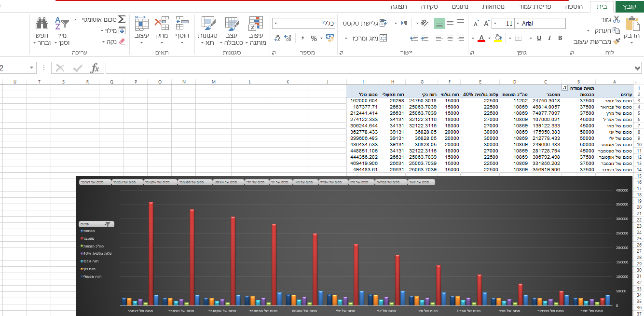Switch to the נתונים (Data) tab
644x316 pixels.
pos(460,6)
